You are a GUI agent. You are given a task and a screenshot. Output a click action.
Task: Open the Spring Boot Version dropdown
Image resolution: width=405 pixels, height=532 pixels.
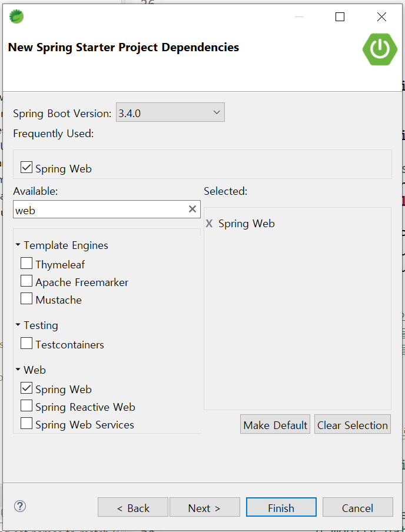pos(170,112)
